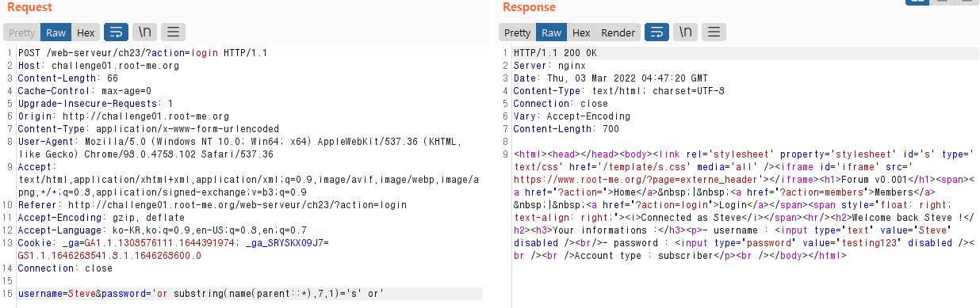The width and height of the screenshot is (980, 308).
Task: Click the Origin header line
Action: coord(123,116)
